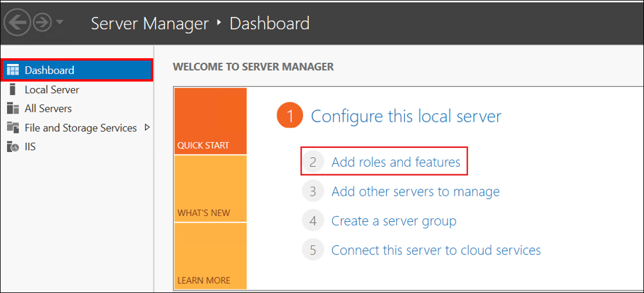Viewport: 644px width, 293px height.
Task: Click the step 4 number circle
Action: point(313,221)
